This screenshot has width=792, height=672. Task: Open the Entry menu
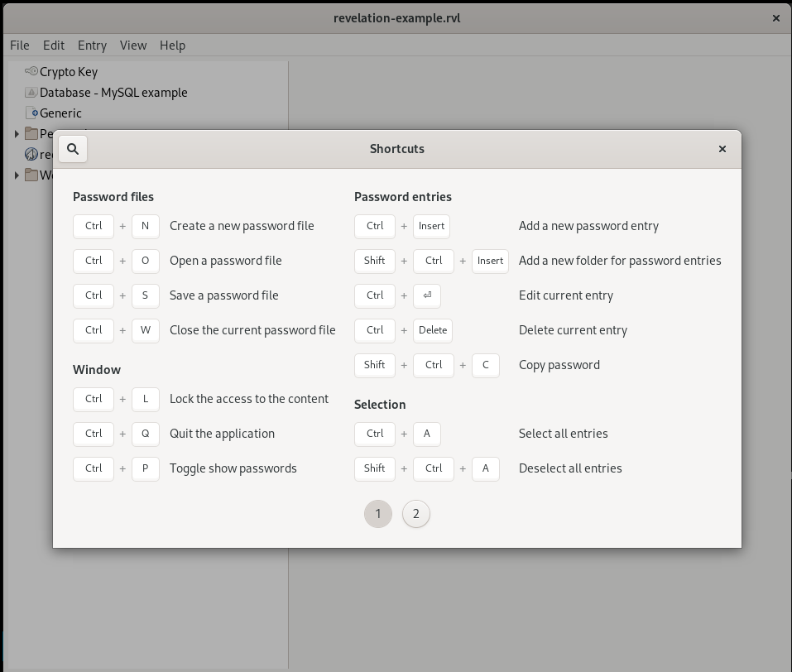coord(92,46)
